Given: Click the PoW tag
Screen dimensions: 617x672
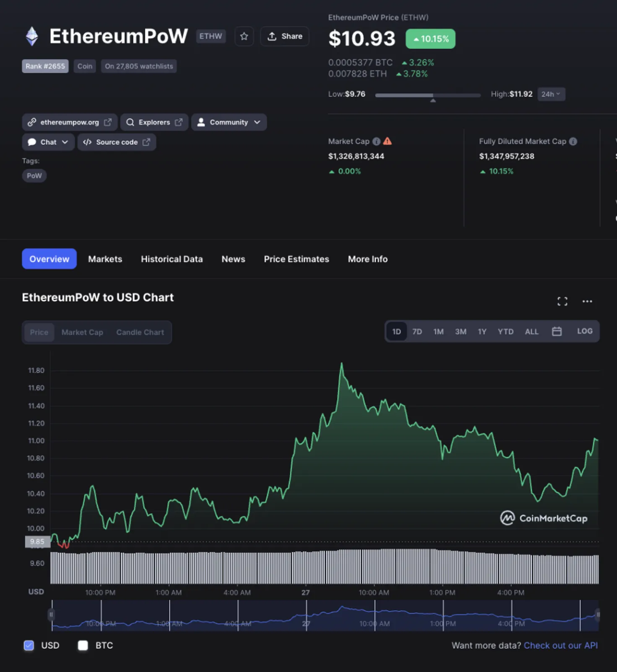Looking at the screenshot, I should tap(34, 176).
